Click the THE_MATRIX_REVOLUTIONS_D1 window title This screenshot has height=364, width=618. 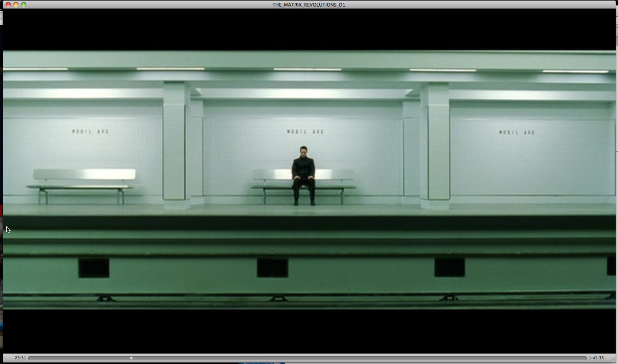point(308,5)
